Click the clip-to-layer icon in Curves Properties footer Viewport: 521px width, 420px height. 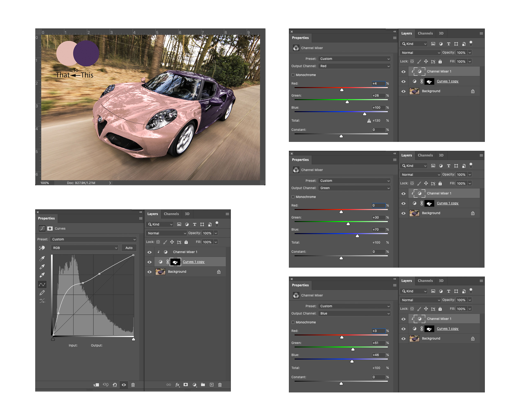tap(96, 385)
